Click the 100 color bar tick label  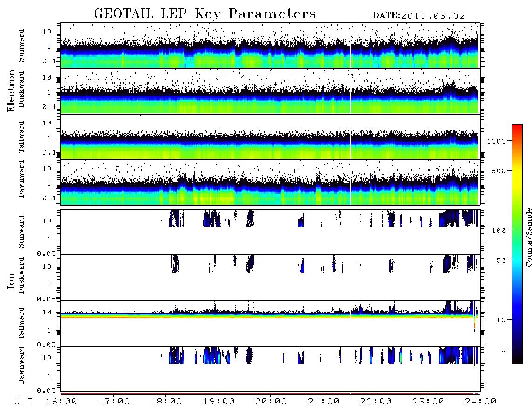coord(498,231)
